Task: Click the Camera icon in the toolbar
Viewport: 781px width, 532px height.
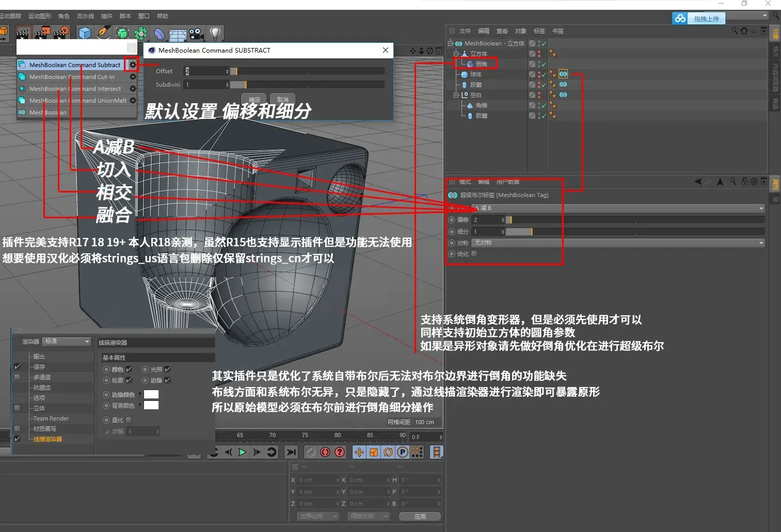Action: pos(196,33)
